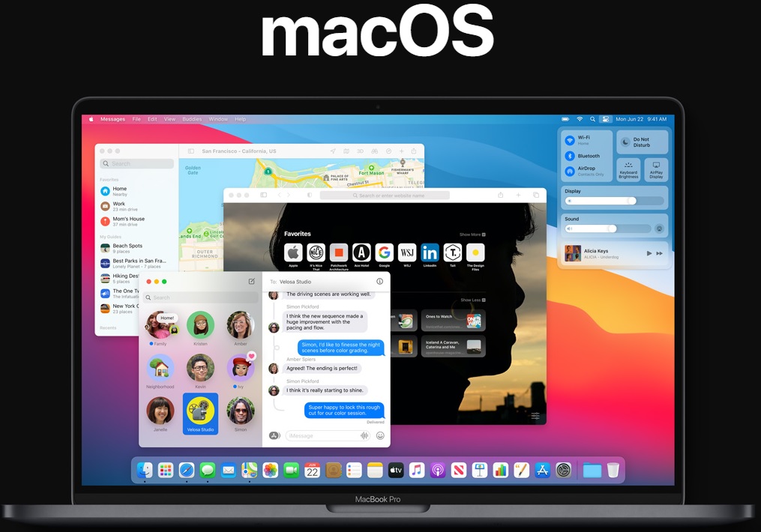Open Numbers from the Dock

click(x=500, y=470)
